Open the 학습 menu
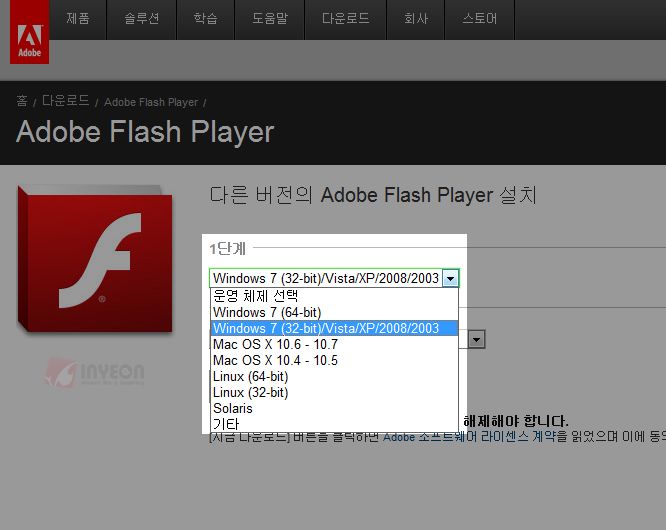Screen dimensions: 666x530 (x=206, y=19)
